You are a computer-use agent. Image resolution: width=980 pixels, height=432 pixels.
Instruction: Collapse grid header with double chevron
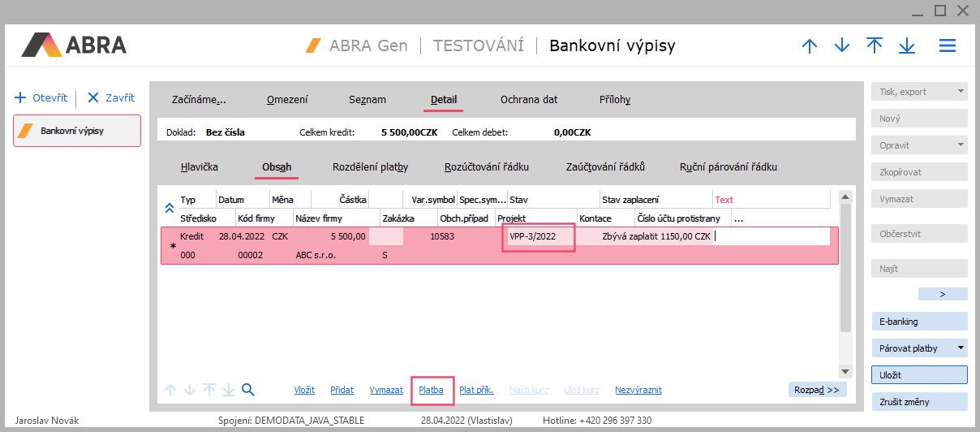pyautogui.click(x=170, y=209)
